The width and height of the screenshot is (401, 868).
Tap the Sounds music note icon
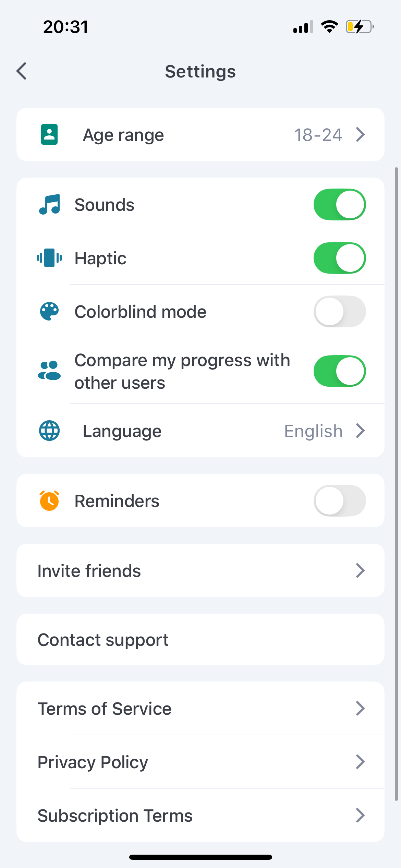click(49, 204)
